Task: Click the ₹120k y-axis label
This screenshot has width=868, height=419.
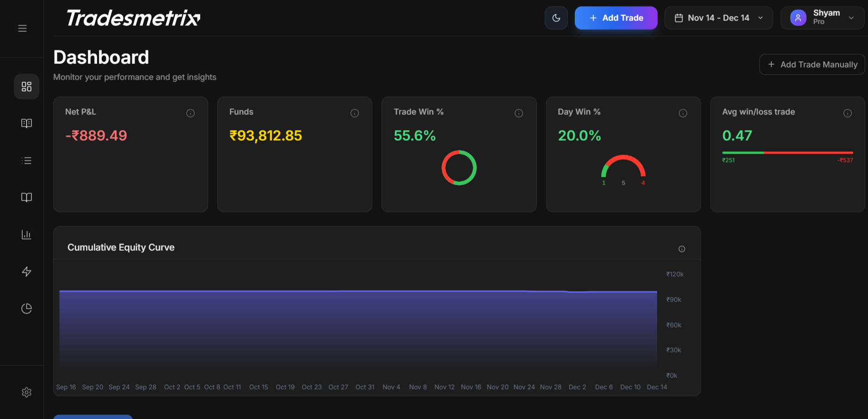Action: [675, 274]
